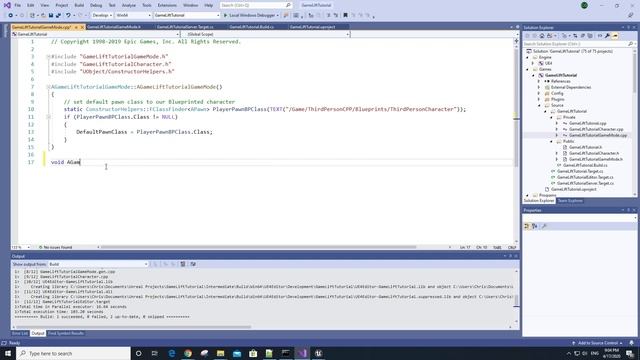The height and width of the screenshot is (360, 640).
Task: Toggle Word Wrap icon in Output toolbar
Action: 193,264
